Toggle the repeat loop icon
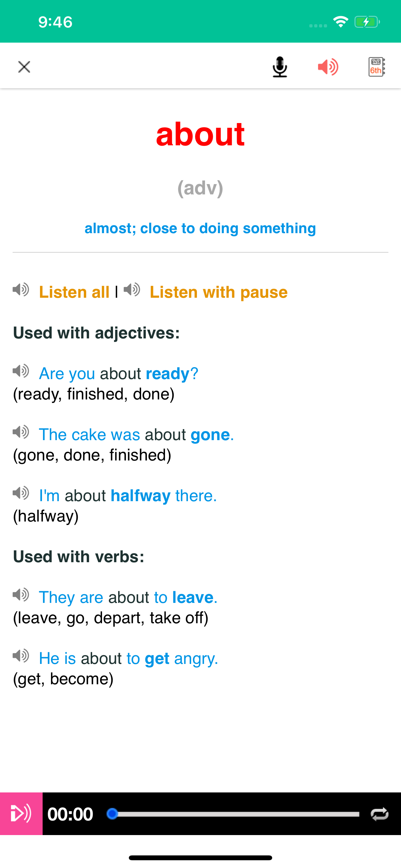 point(379,814)
